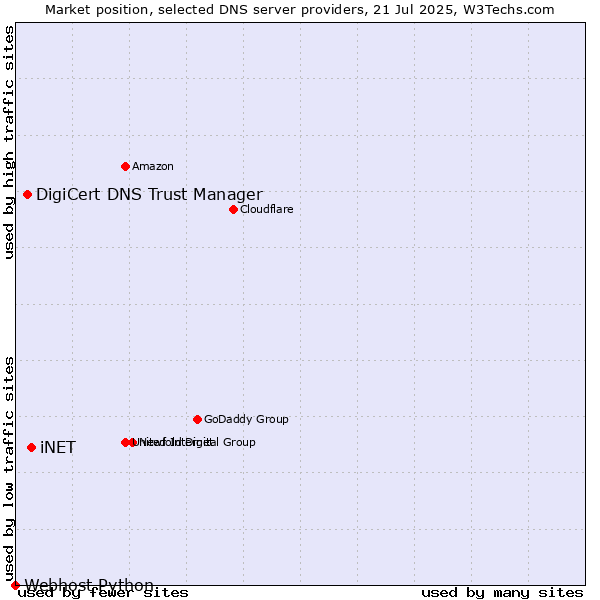Click the 'used by fewer sites' axis label
The image size is (600, 600).
coord(103,593)
